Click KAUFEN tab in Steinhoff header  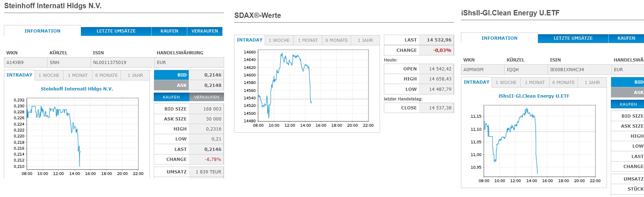(x=169, y=31)
